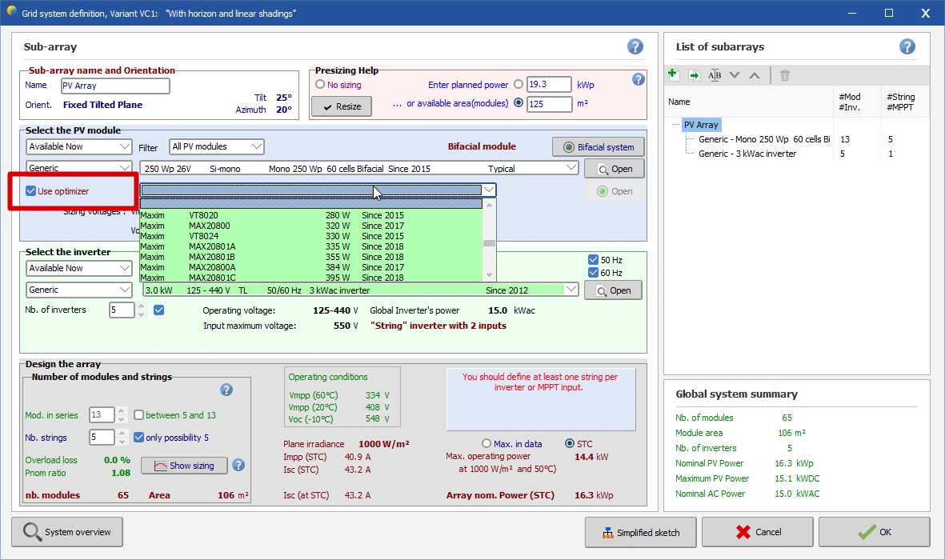Confirm with the OK button
Image resolution: width=945 pixels, height=560 pixels.
[x=875, y=532]
